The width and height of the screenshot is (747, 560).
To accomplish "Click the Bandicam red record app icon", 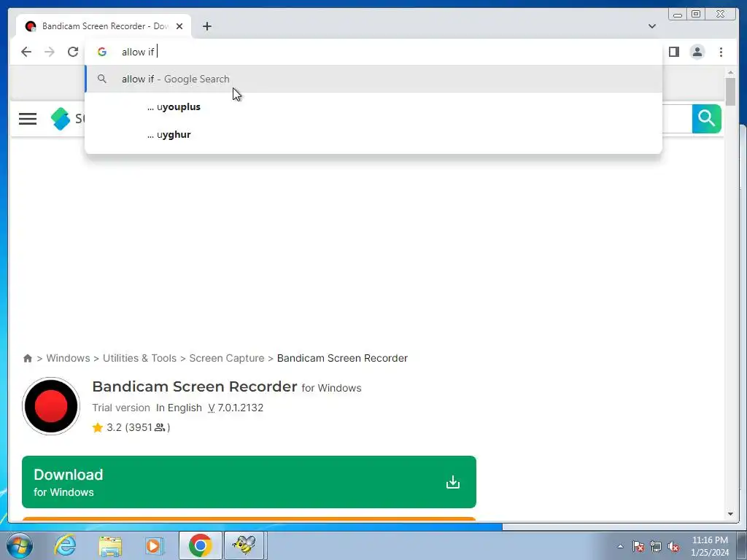I will tap(51, 406).
